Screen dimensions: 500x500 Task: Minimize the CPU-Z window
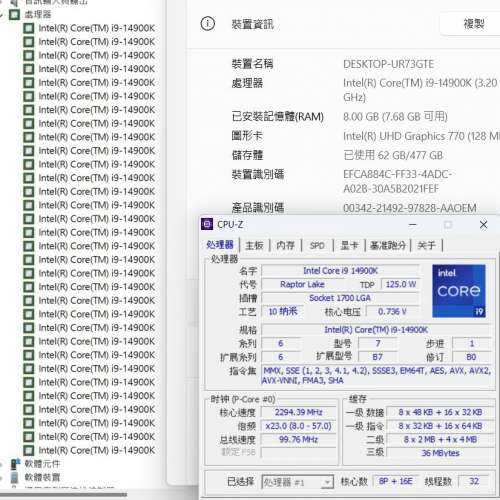[x=413, y=225]
